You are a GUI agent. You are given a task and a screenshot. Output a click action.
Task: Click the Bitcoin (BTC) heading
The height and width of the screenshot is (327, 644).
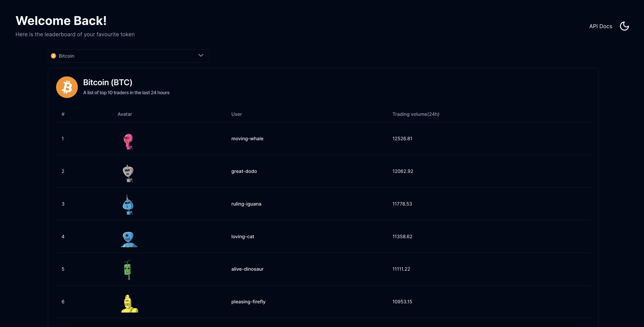[x=107, y=82]
